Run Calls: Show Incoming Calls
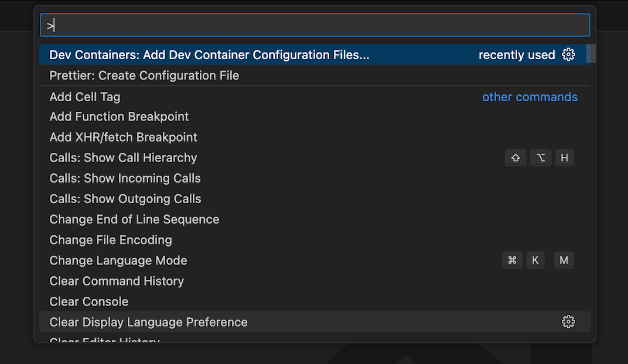The image size is (628, 364). coord(315,178)
